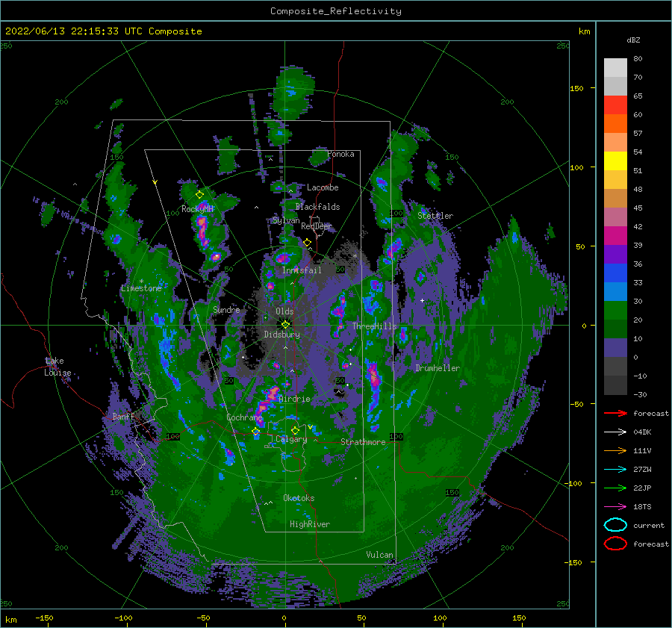Click the Limestone label
Screen dimensions: 672x628
click(141, 288)
